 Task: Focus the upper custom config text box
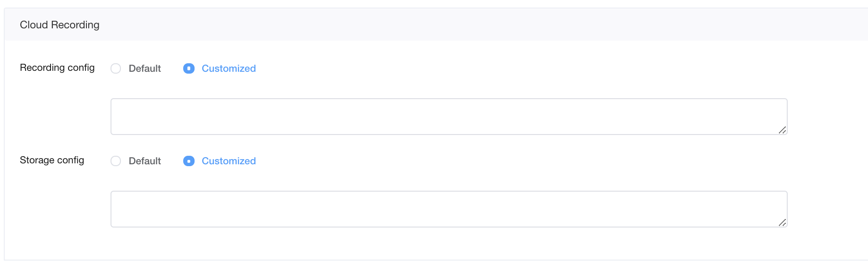(x=449, y=117)
